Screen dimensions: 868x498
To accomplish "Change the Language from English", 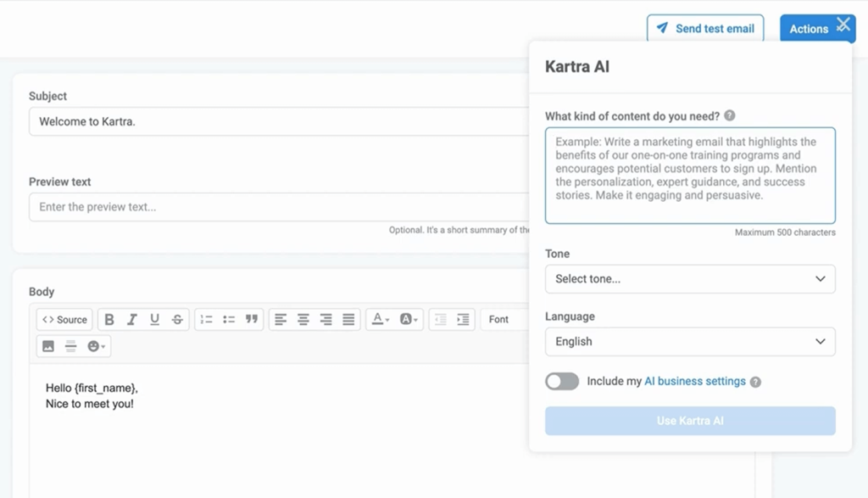I will pyautogui.click(x=689, y=342).
